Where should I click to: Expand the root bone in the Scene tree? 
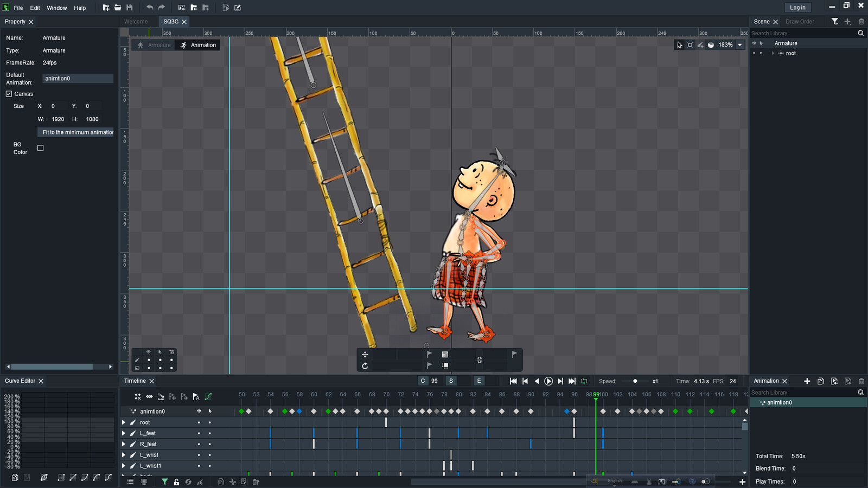click(x=774, y=53)
